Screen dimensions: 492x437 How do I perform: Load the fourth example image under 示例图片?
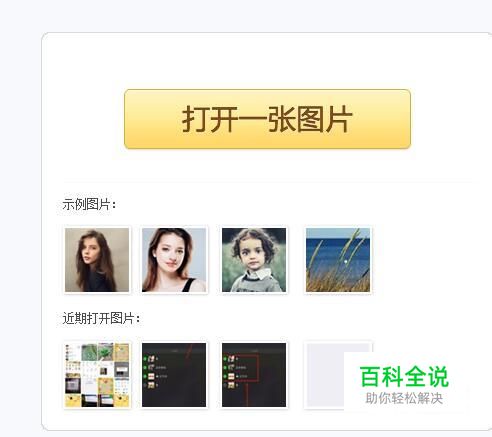point(338,260)
